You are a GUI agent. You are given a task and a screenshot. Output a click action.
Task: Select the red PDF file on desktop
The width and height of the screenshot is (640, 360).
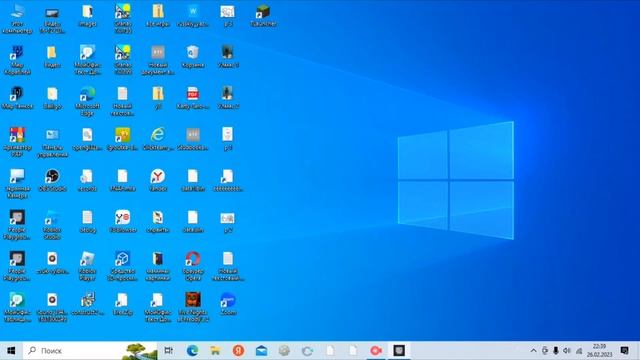pyautogui.click(x=193, y=98)
